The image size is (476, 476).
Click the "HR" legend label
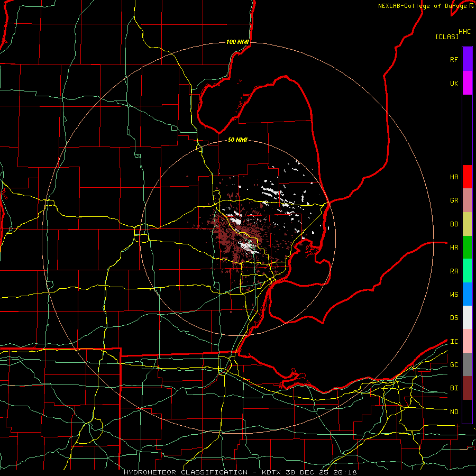click(x=454, y=248)
